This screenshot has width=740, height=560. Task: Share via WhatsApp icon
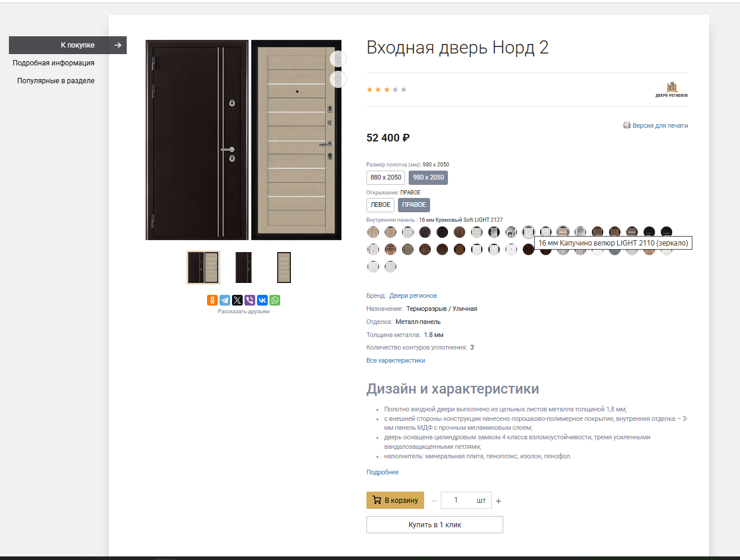pyautogui.click(x=275, y=300)
